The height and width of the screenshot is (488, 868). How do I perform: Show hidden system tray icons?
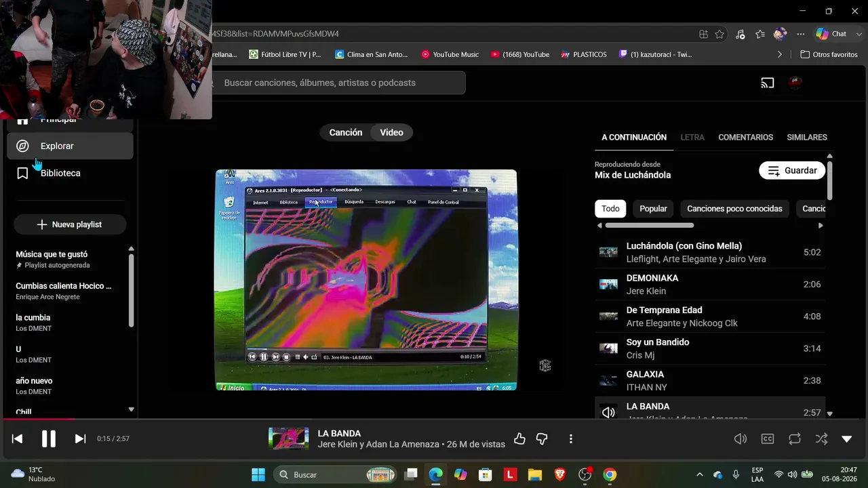[700, 474]
